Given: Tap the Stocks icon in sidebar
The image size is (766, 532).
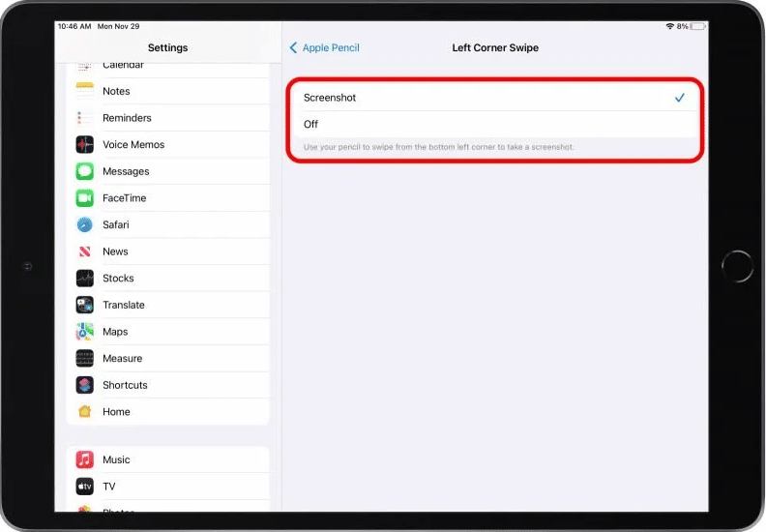Looking at the screenshot, I should coord(85,279).
